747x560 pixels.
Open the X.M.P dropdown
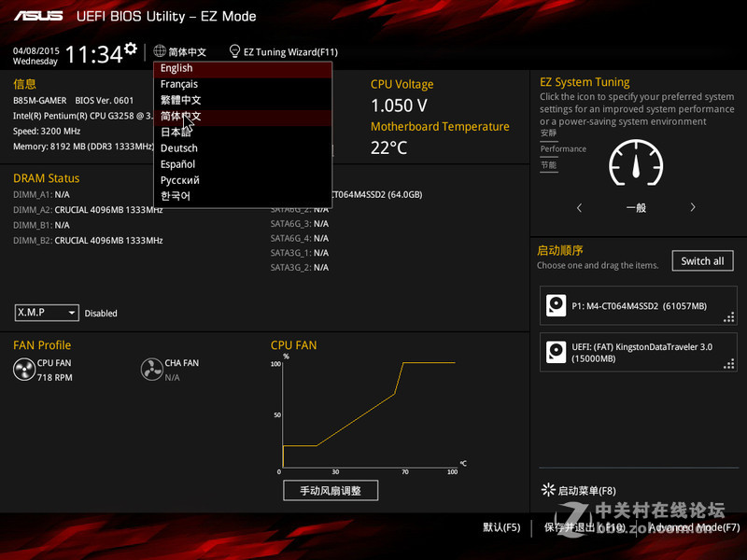pyautogui.click(x=46, y=313)
